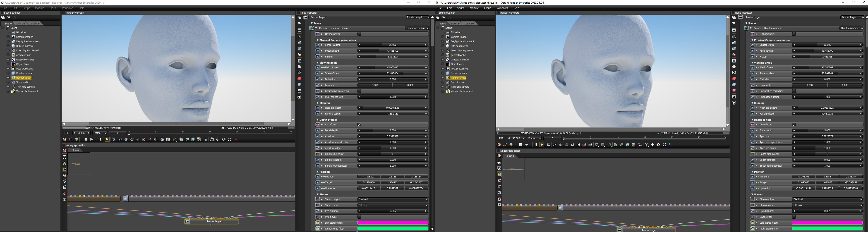Toggle Swap eyes checkbox in left node inspector
This screenshot has height=232, width=868.
point(359,217)
